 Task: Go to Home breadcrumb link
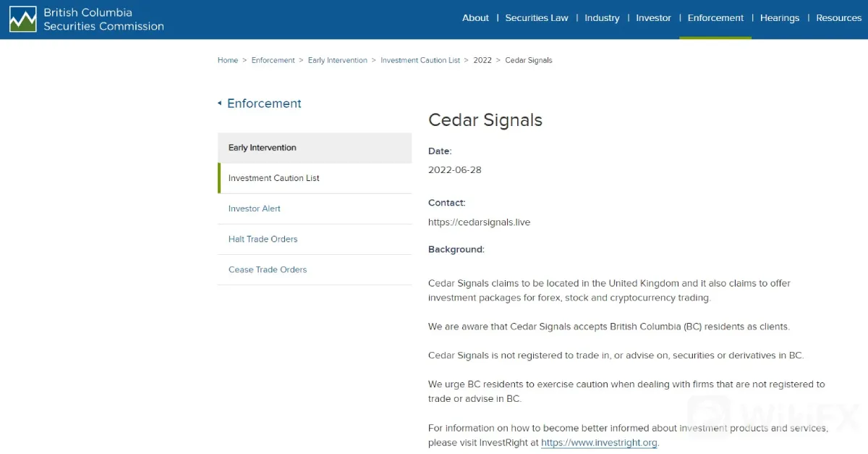(228, 60)
